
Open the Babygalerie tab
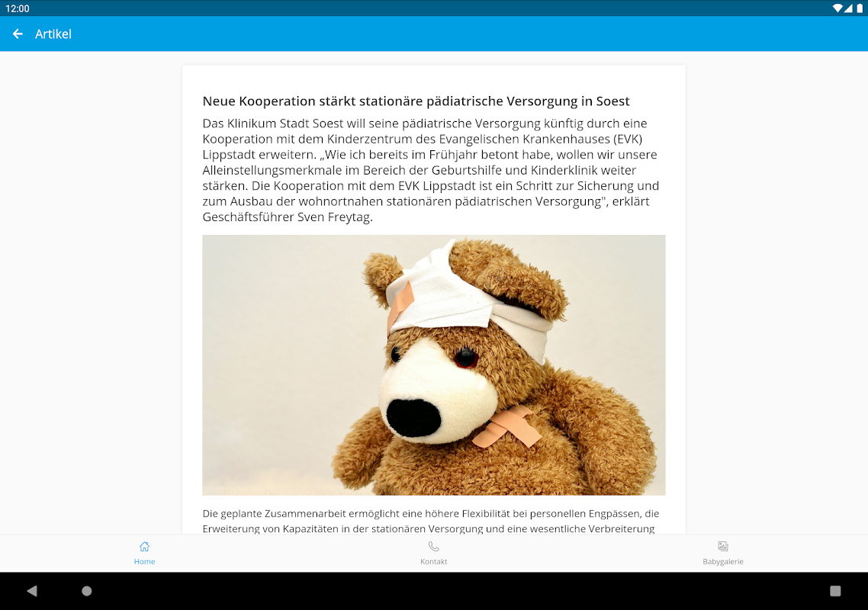(x=722, y=553)
